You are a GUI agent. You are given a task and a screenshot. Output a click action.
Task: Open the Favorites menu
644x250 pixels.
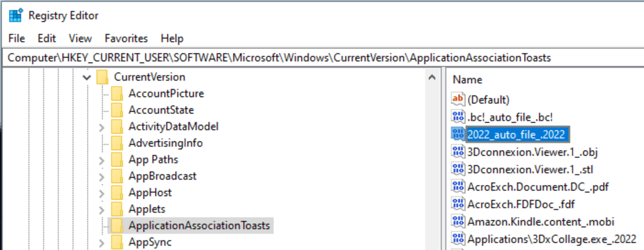point(126,39)
